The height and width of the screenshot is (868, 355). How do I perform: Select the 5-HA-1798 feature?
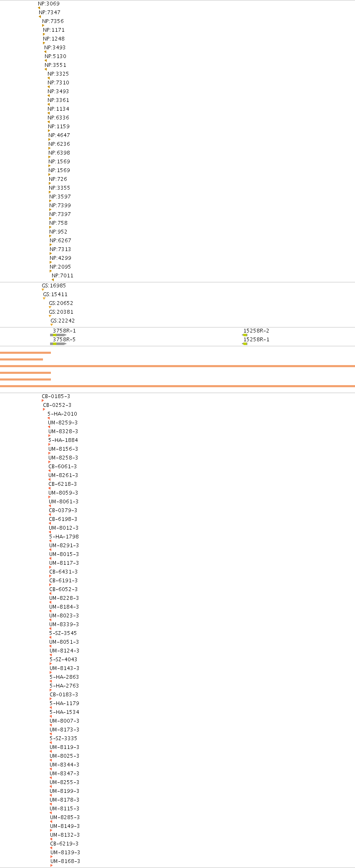click(x=64, y=537)
